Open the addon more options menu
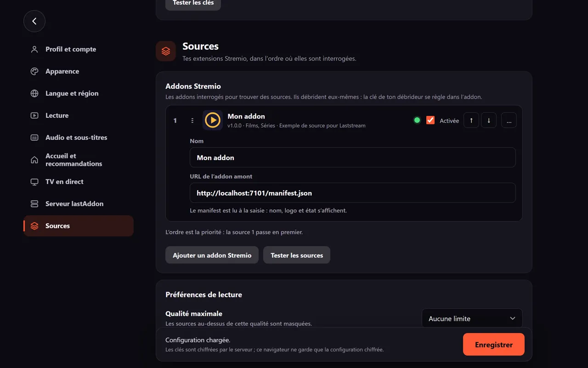Image resolution: width=588 pixels, height=368 pixels. click(x=509, y=121)
